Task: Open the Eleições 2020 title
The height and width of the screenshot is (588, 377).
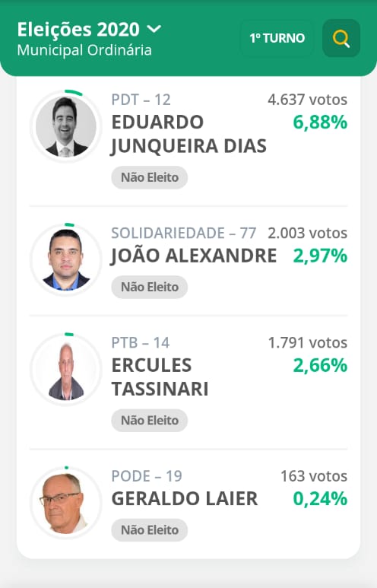Action: pos(78,29)
